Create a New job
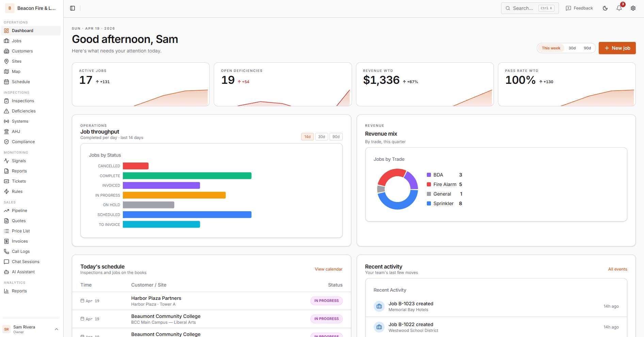 [617, 48]
